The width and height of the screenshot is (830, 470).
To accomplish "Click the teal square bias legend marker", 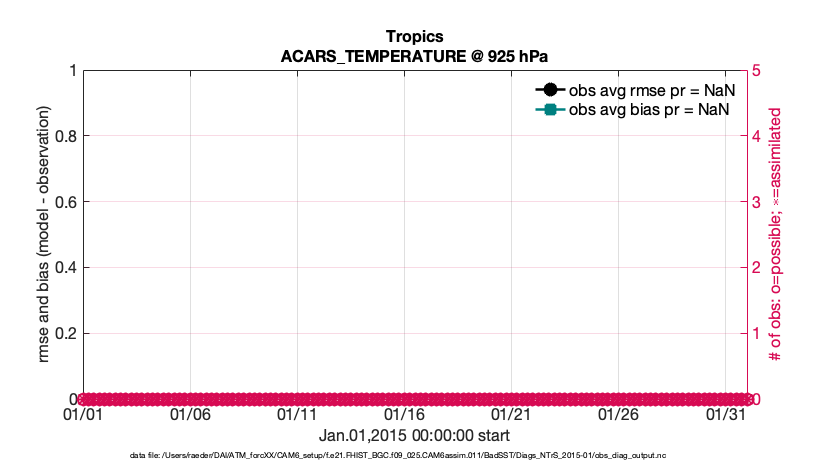I will point(549,109).
